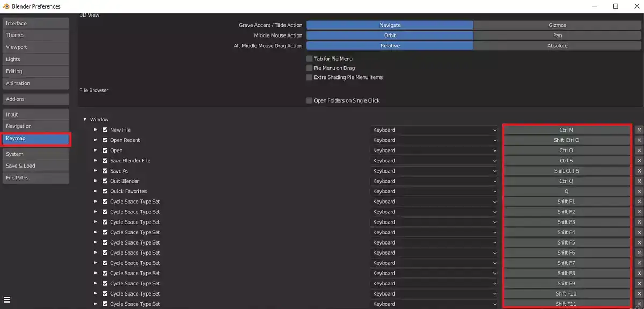Remove the Open Recent keymap entry

tap(639, 140)
